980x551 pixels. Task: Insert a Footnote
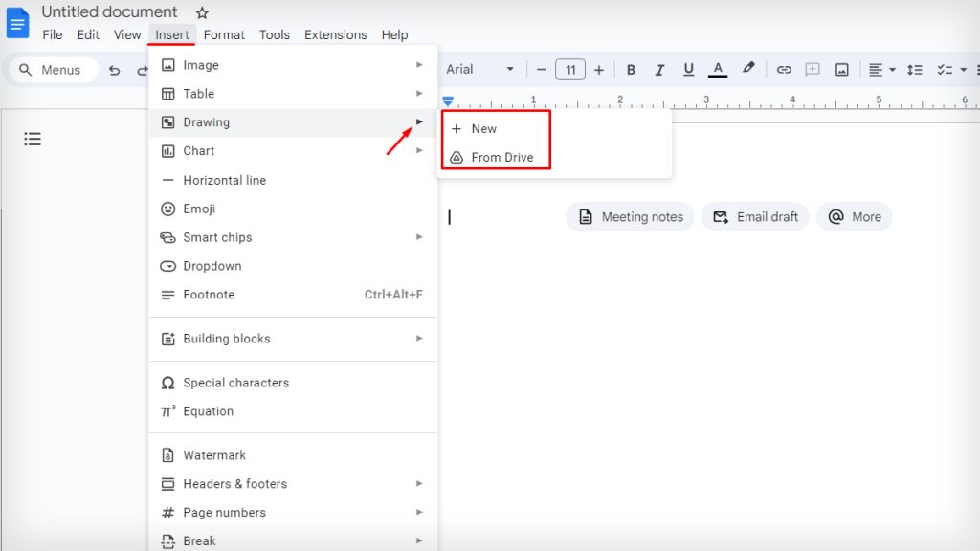pyautogui.click(x=293, y=295)
